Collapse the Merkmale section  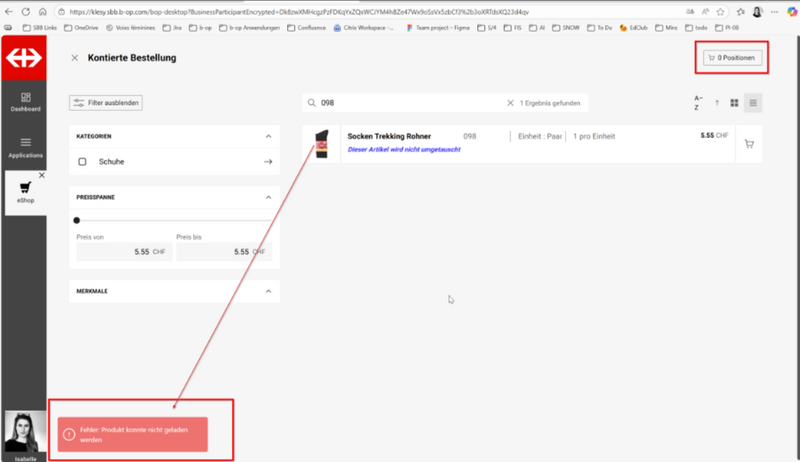pos(268,291)
